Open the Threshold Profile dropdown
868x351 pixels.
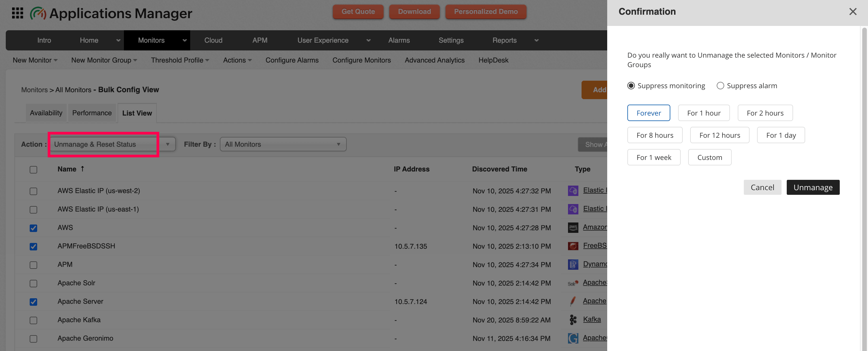point(180,60)
